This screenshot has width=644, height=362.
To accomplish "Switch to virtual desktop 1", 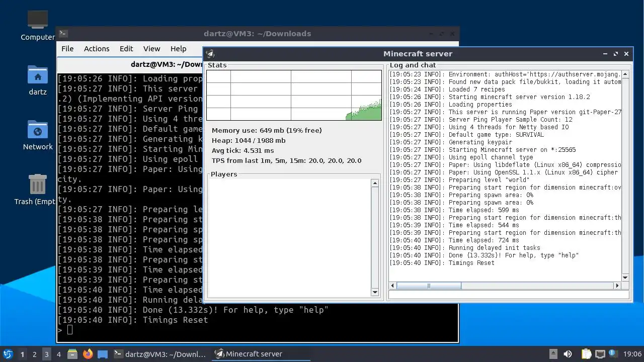I will click(x=22, y=354).
